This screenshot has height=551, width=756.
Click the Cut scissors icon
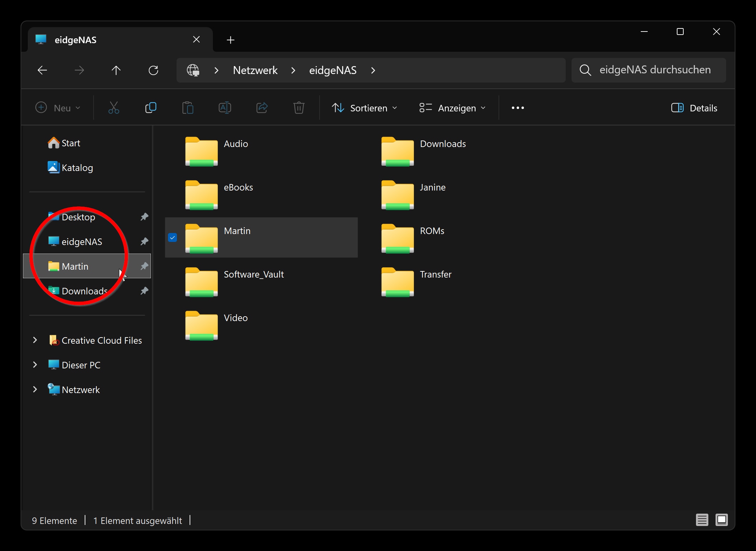(113, 108)
